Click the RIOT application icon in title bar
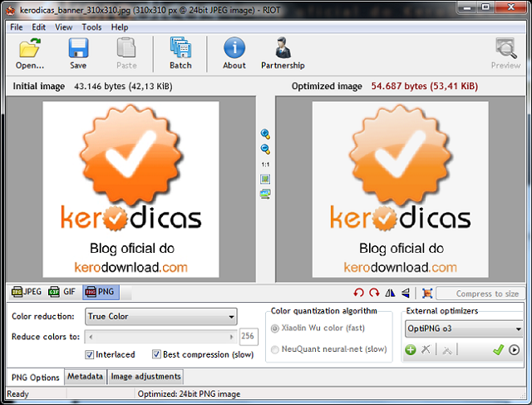532x405 pixels. [11, 11]
